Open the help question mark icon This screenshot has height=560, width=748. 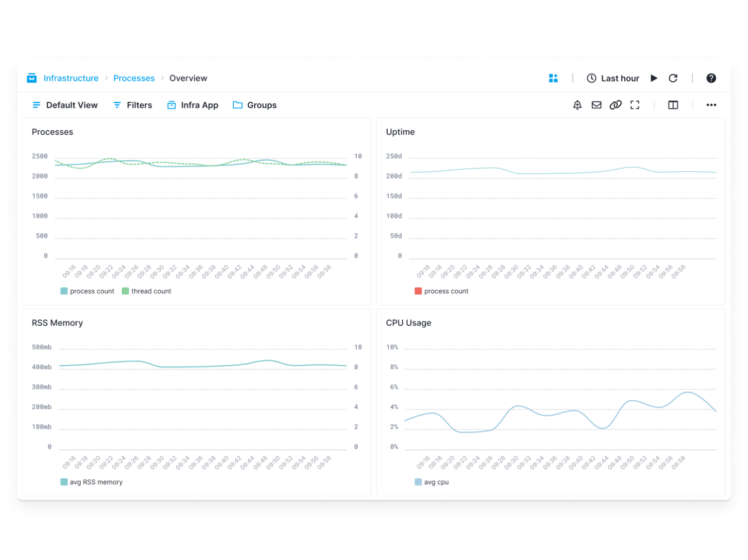click(711, 78)
